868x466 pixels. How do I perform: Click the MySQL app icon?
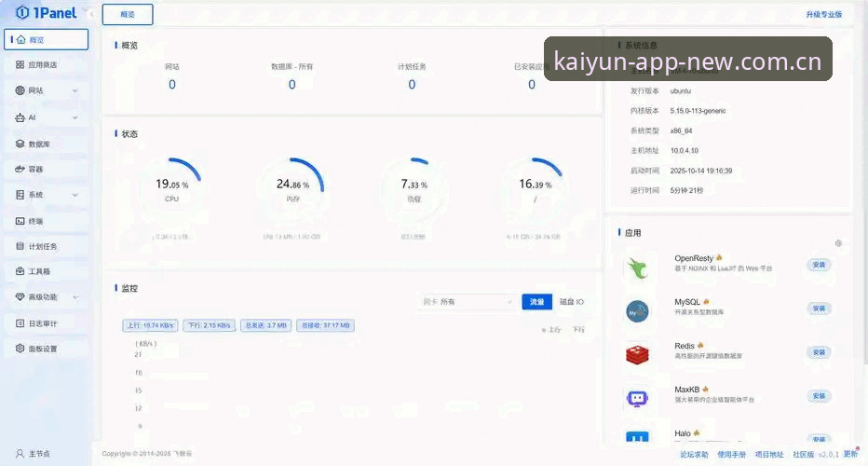pos(637,311)
